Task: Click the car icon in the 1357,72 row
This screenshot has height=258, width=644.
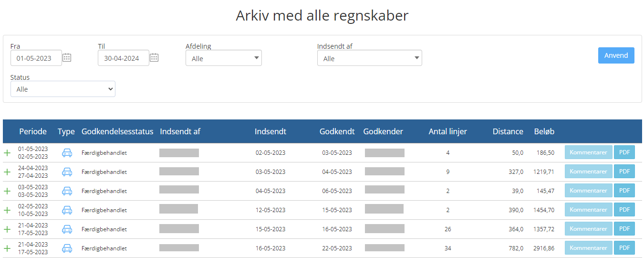Action: pyautogui.click(x=67, y=229)
